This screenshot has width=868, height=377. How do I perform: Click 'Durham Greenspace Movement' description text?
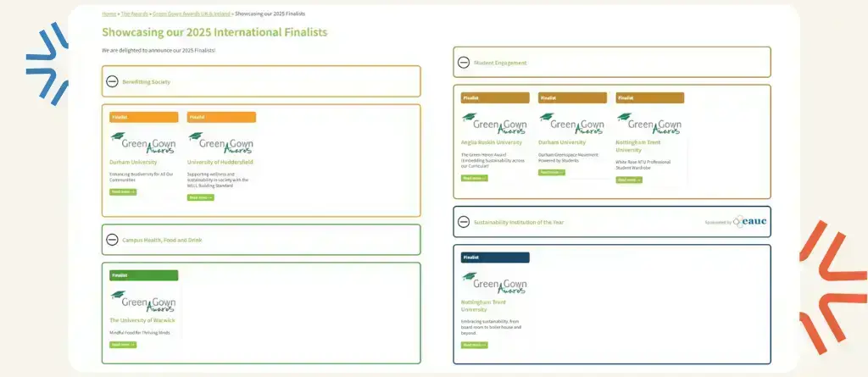(569, 158)
